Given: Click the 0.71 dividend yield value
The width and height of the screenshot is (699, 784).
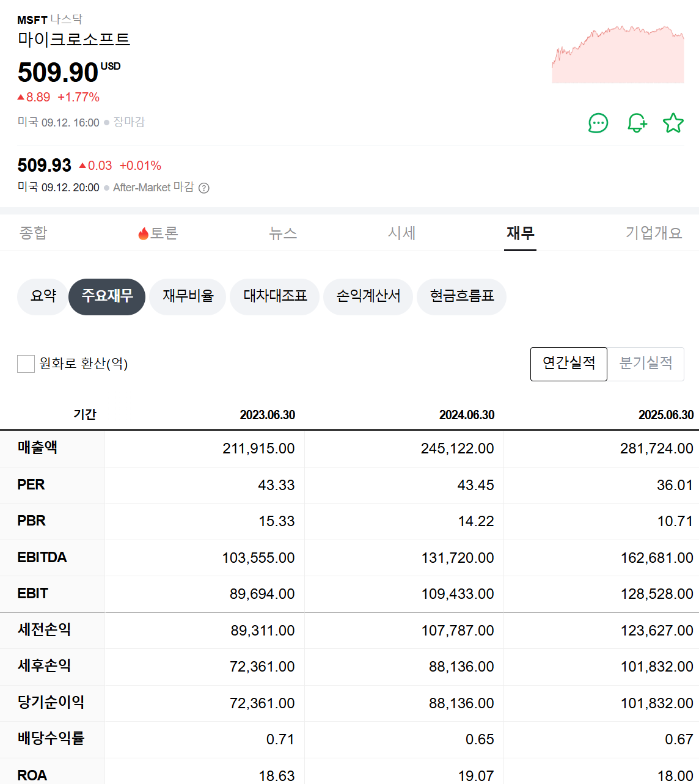Looking at the screenshot, I should (280, 739).
